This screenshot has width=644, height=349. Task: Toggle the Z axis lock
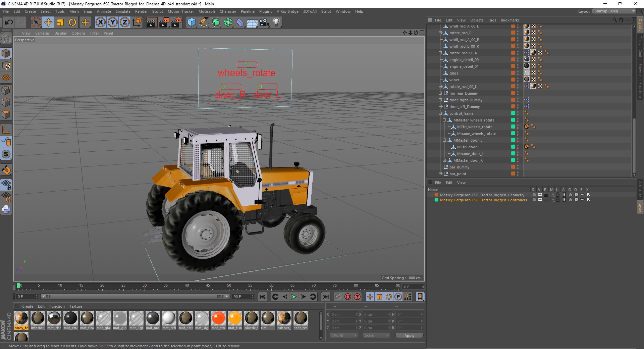click(125, 22)
